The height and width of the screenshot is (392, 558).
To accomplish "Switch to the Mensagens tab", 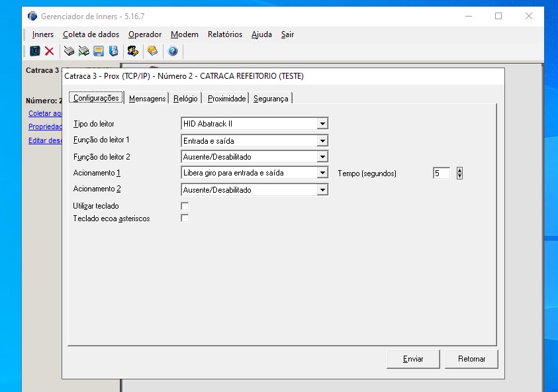I will tap(147, 99).
